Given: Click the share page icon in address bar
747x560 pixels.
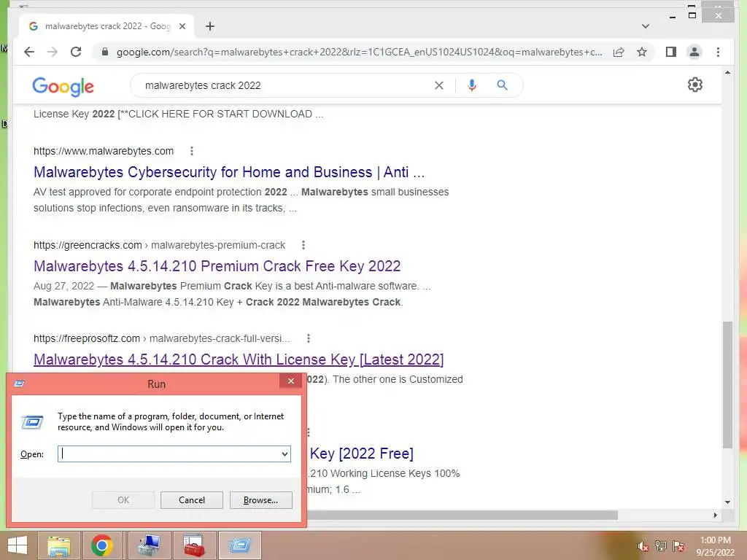Looking at the screenshot, I should [x=619, y=52].
